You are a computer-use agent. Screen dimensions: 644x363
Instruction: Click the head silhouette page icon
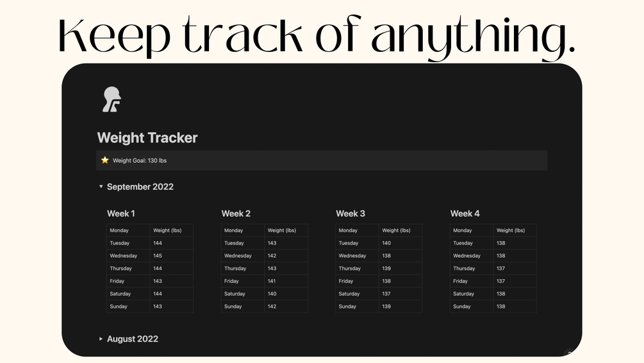coord(111,99)
